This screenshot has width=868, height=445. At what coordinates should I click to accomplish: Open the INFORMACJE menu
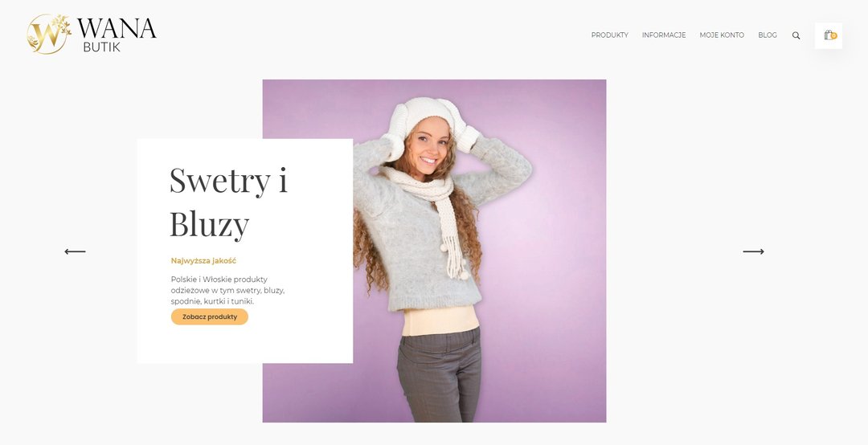(664, 35)
